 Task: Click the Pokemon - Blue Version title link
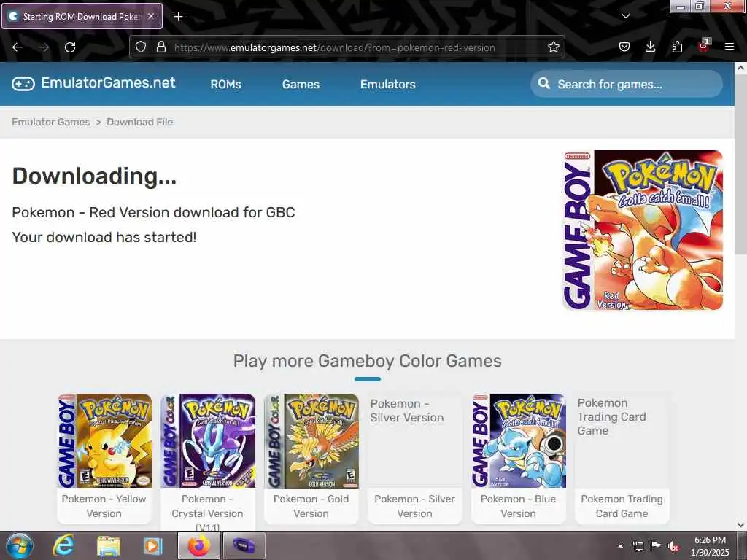pyautogui.click(x=519, y=506)
